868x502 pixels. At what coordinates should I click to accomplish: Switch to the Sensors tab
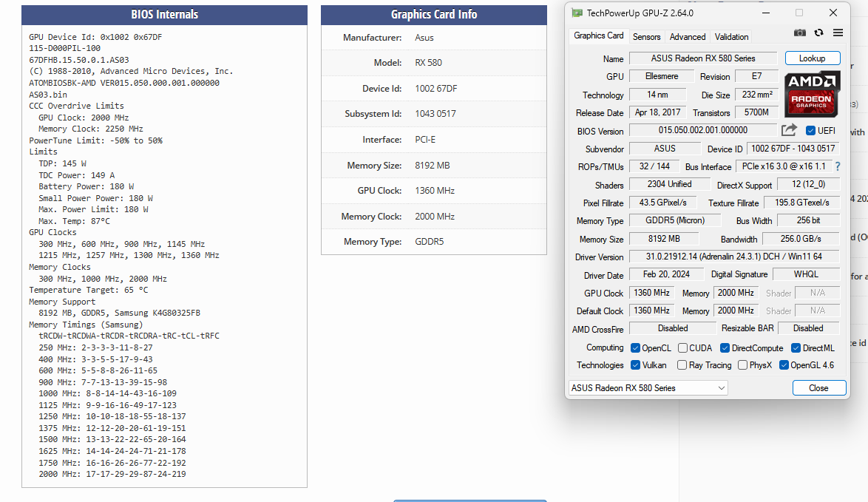click(647, 36)
